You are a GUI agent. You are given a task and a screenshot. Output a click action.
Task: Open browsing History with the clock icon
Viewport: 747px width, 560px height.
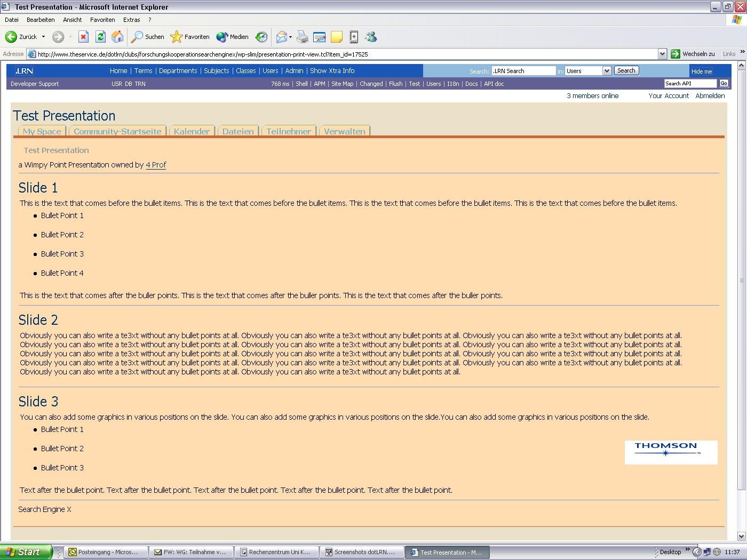coord(261,36)
